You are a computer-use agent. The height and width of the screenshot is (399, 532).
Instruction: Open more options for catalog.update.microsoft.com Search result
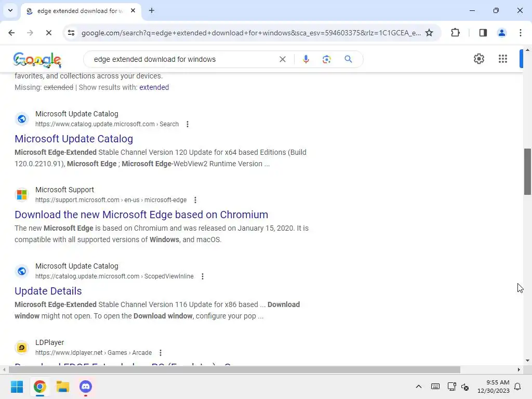(187, 124)
